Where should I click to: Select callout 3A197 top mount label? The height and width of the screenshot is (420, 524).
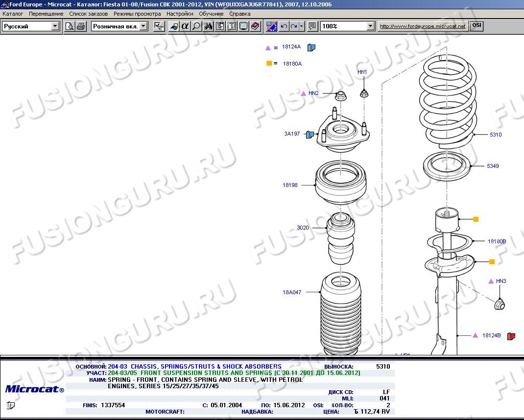pos(292,134)
